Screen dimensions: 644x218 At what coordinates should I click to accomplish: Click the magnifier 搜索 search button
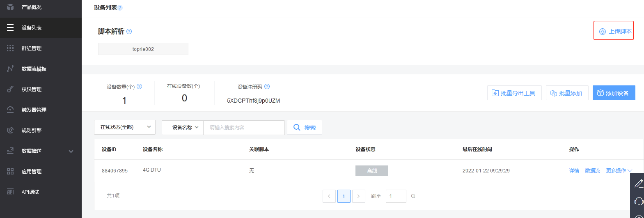(305, 128)
